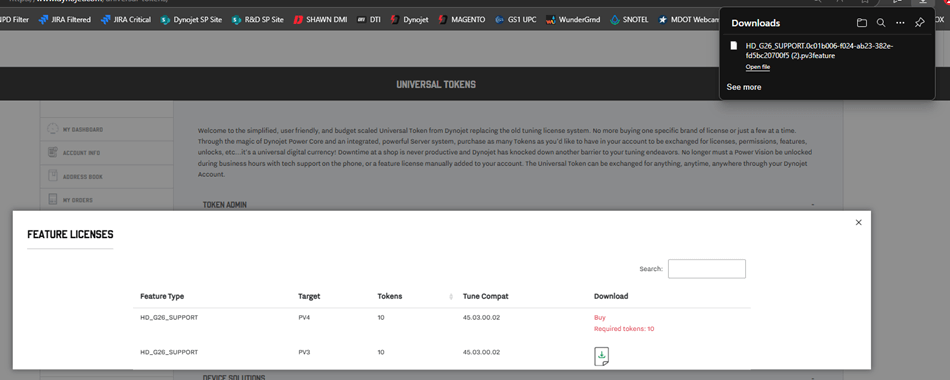The width and height of the screenshot is (950, 380).
Task: Click the Required tokens: 10 text
Action: coord(624,329)
